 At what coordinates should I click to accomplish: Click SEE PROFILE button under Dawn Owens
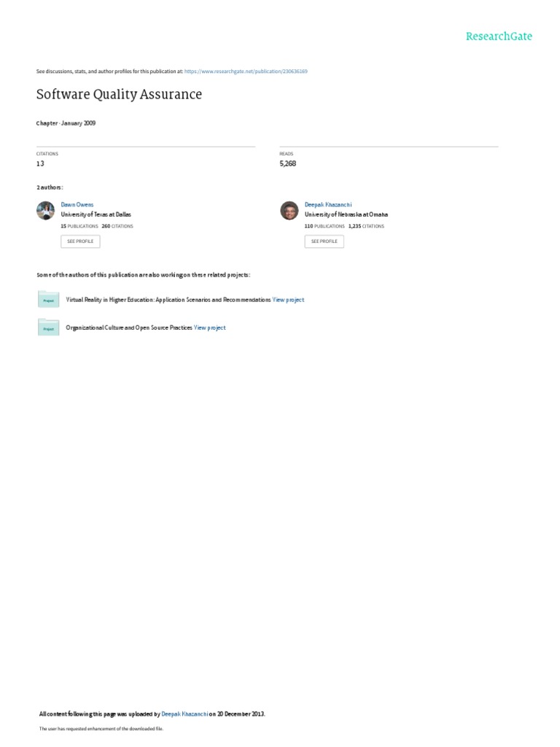click(x=80, y=241)
